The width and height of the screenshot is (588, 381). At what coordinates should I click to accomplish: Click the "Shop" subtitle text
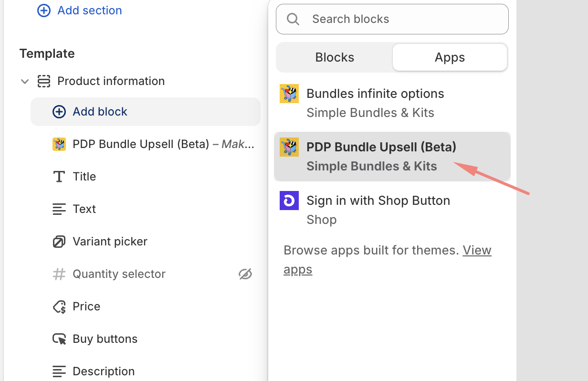[x=322, y=220]
